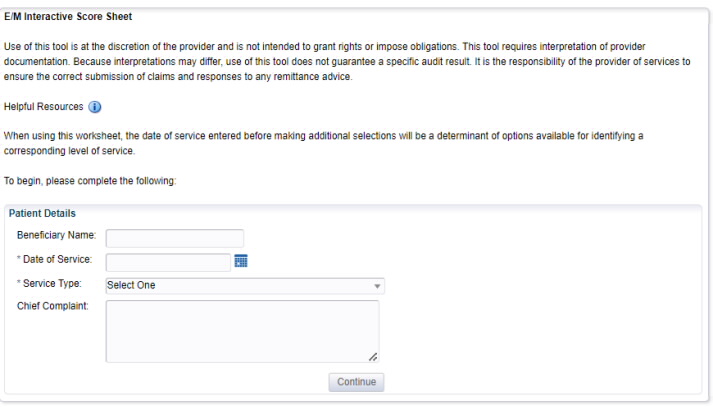Image resolution: width=713 pixels, height=407 pixels.
Task: Click the 'Service Type:' label
Action: (x=52, y=284)
